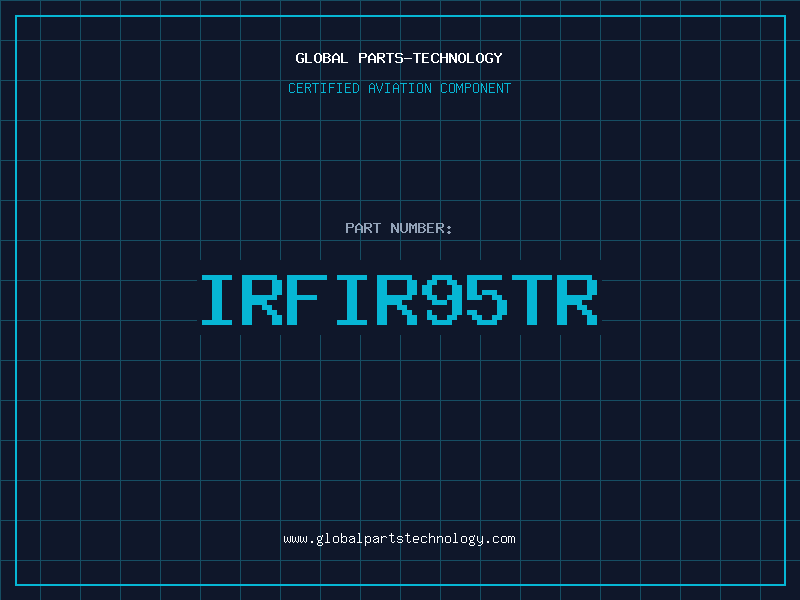Click the word AVIATION in the subtitle
The image size is (800, 600).
400,89
